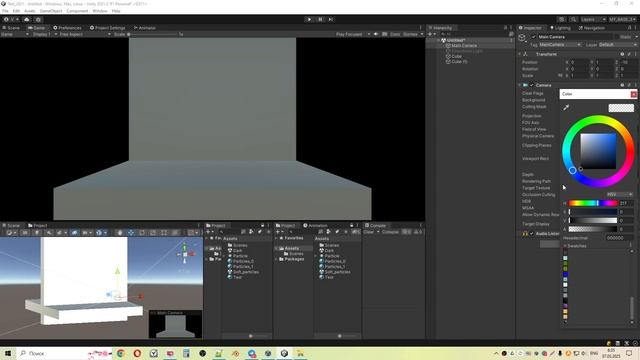Click the version control settings icon
The image size is (640, 360).
click(38, 19)
